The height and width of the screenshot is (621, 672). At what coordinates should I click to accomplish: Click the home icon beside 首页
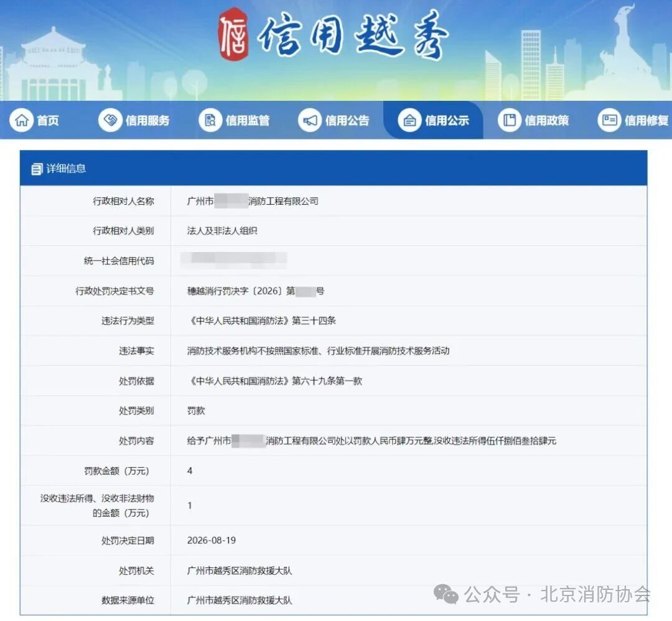coord(21,121)
